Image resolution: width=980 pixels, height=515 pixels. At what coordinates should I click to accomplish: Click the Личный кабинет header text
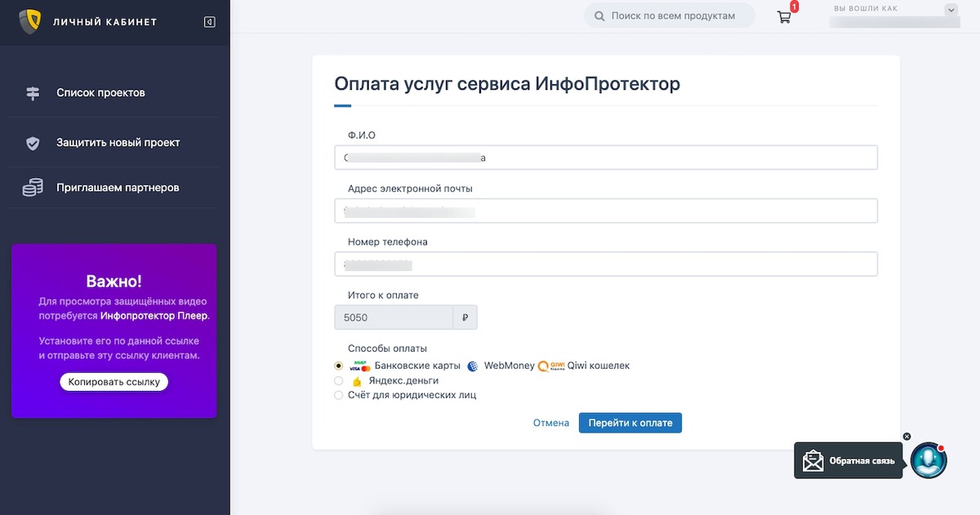point(105,22)
